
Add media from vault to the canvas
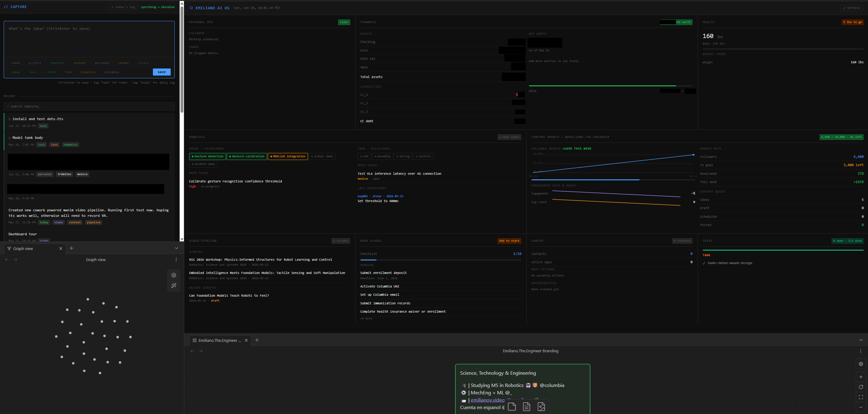pyautogui.click(x=541, y=407)
